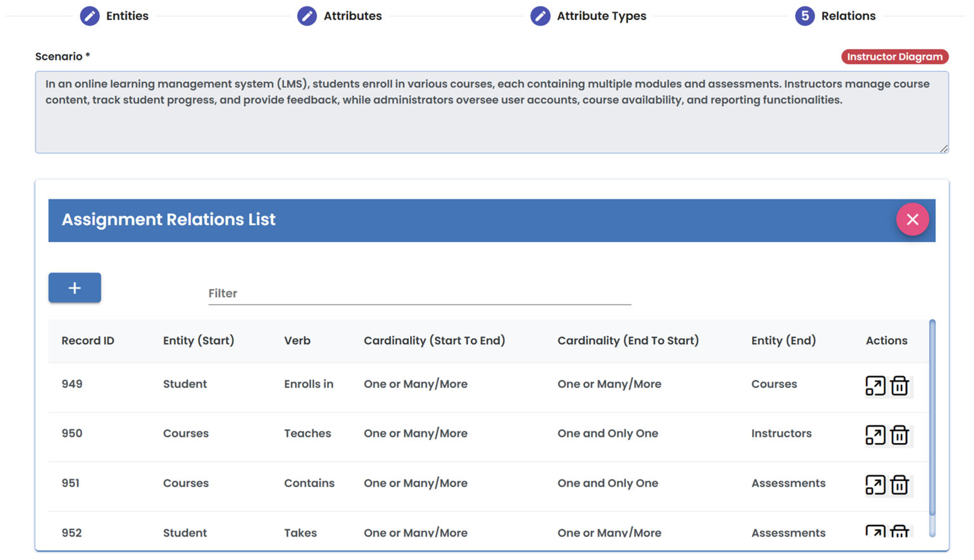Switch to Attribute Types step label

[601, 16]
